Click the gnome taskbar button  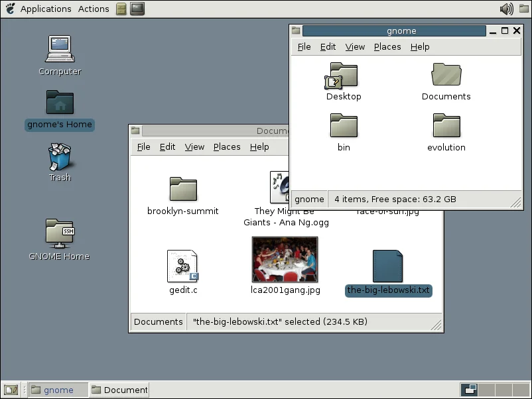57,390
